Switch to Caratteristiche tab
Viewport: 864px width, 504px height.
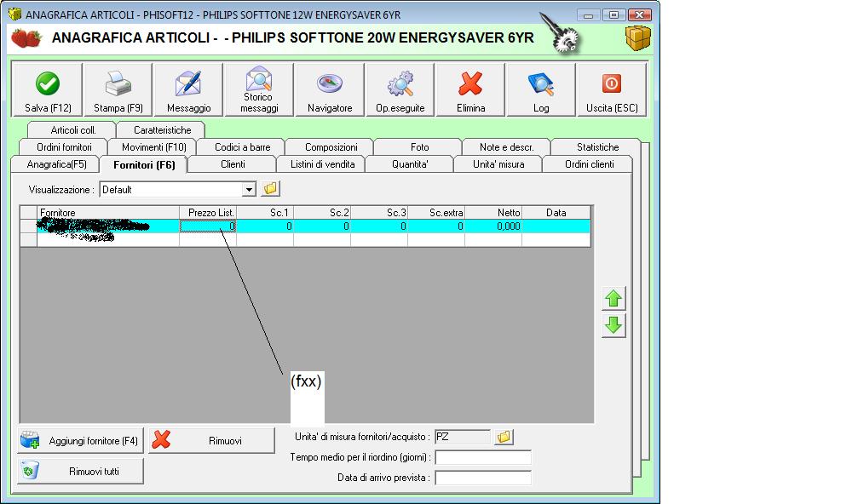162,130
